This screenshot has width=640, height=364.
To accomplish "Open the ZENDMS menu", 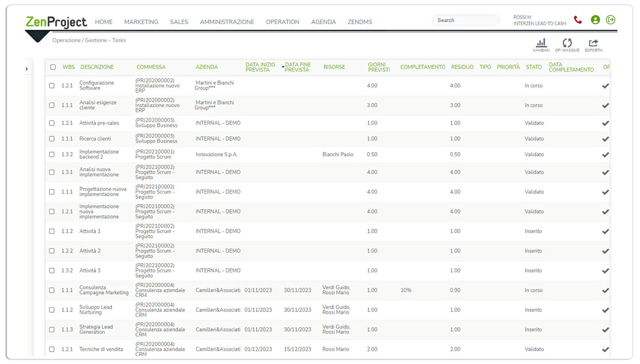I will [360, 22].
